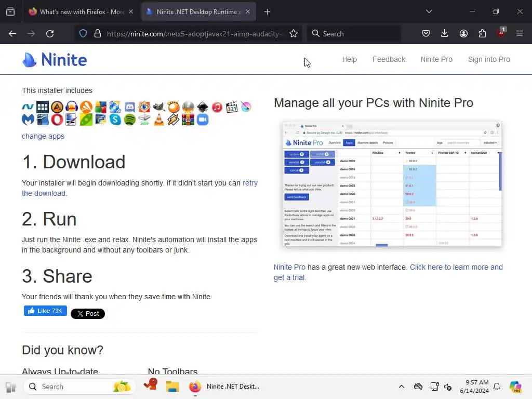Click the Windows taskbar Search box
Image resolution: width=532 pixels, height=399 pixels.
point(79,387)
